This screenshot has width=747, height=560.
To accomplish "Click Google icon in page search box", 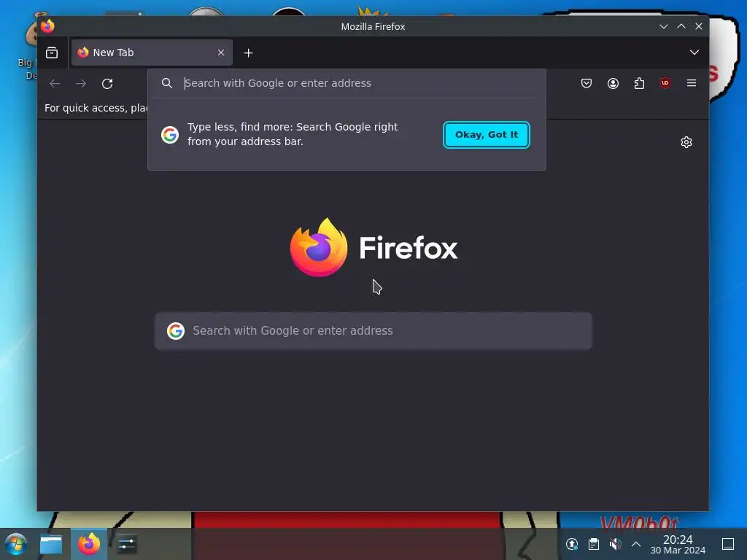I will coord(176,330).
